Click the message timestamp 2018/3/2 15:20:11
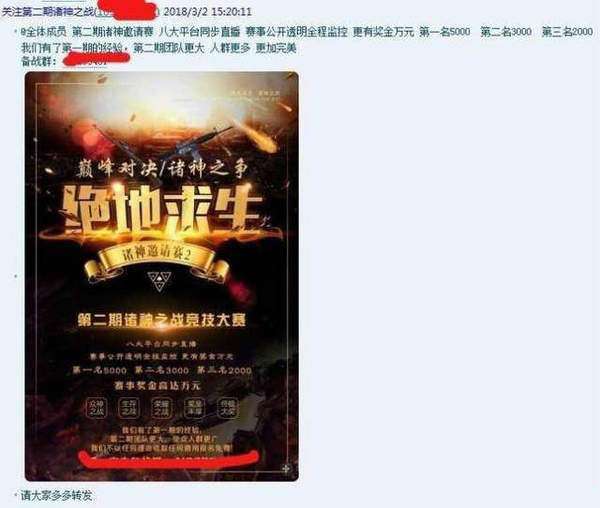 [x=207, y=11]
